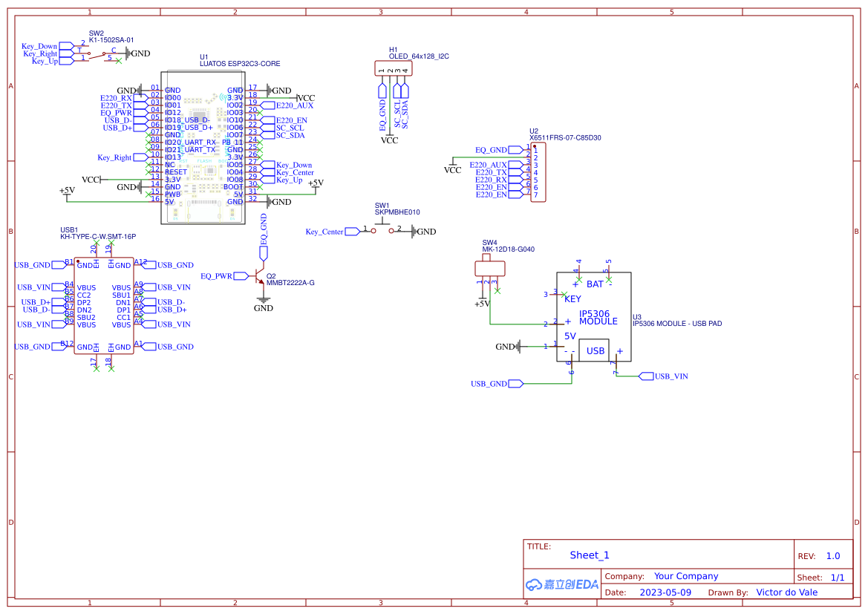Select the USB_VIN net port beside U3
868x614 pixels.
pyautogui.click(x=663, y=376)
